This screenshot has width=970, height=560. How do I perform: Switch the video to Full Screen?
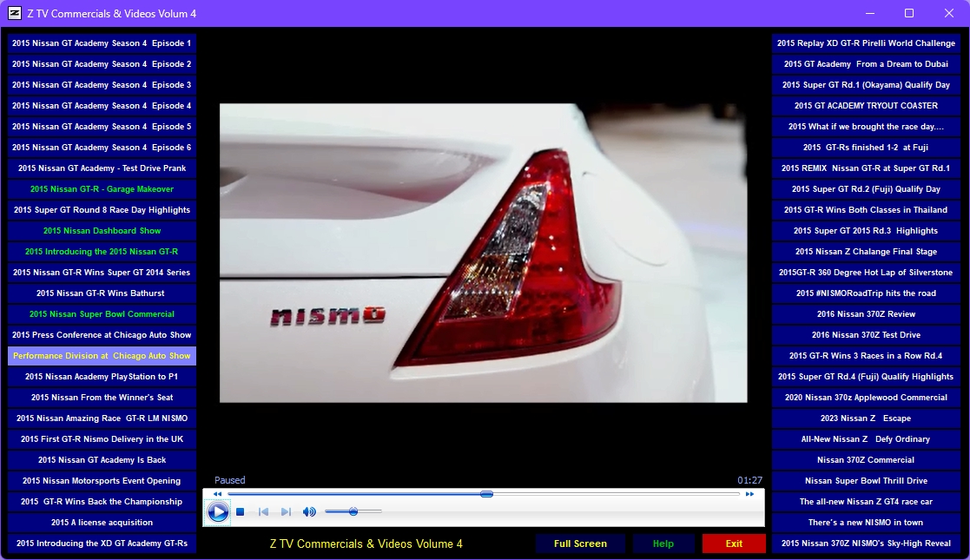pos(580,544)
